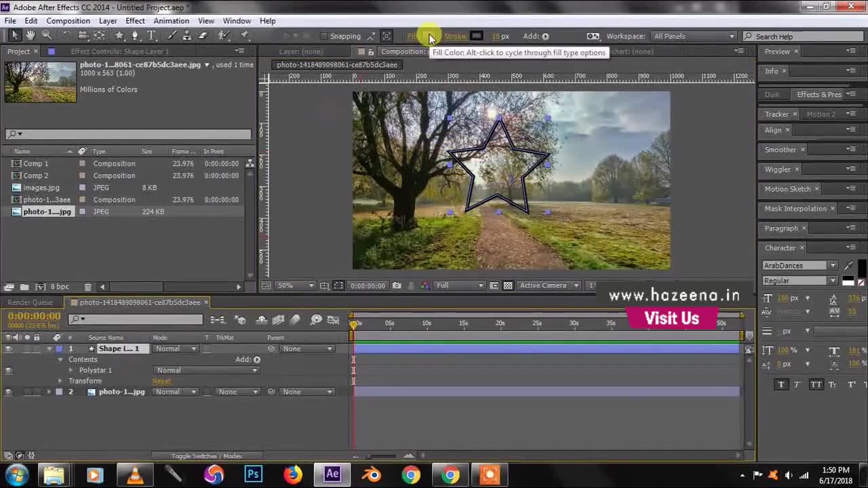Click the new composition icon in Project panel

[40, 287]
